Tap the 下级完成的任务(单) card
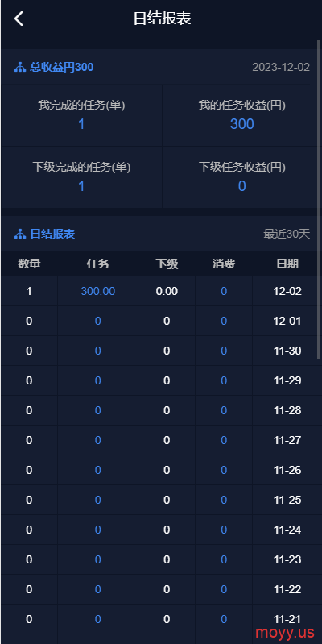Viewport: 322px width, 644px height. [x=81, y=177]
